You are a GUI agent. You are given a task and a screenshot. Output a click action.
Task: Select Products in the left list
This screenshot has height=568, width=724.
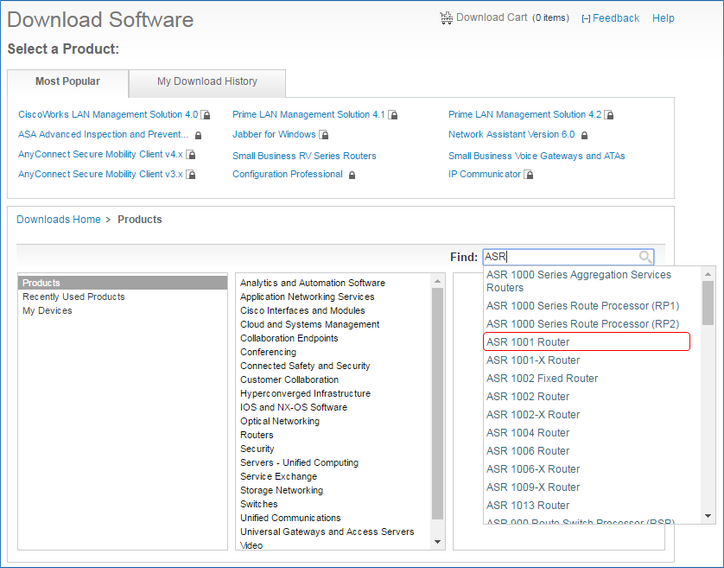(122, 283)
